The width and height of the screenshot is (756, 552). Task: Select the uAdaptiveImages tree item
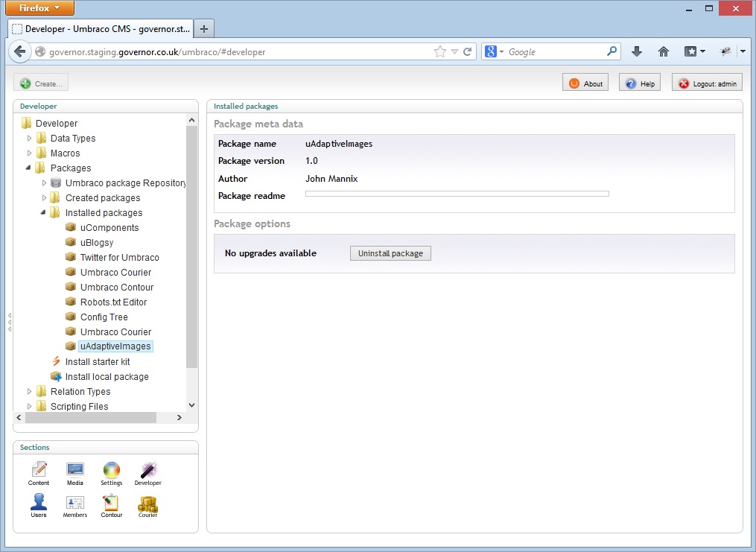tap(115, 346)
